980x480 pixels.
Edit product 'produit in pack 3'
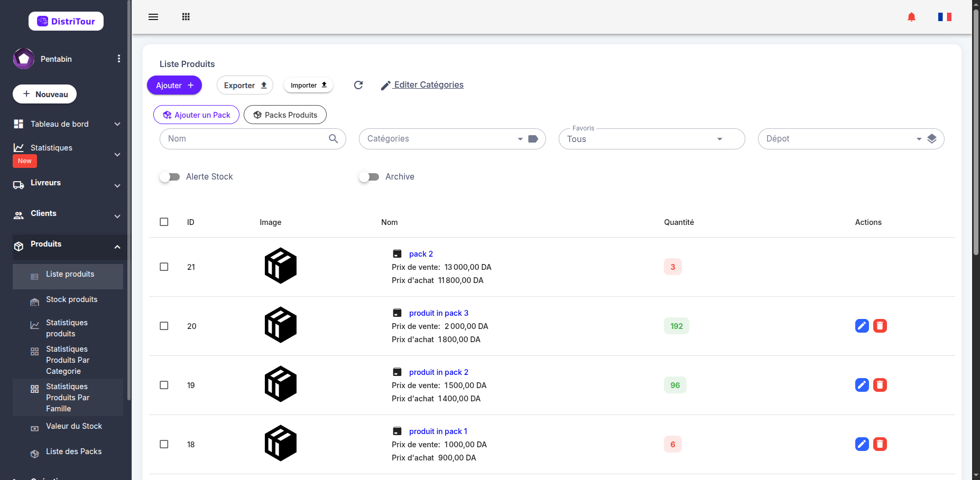(x=862, y=326)
